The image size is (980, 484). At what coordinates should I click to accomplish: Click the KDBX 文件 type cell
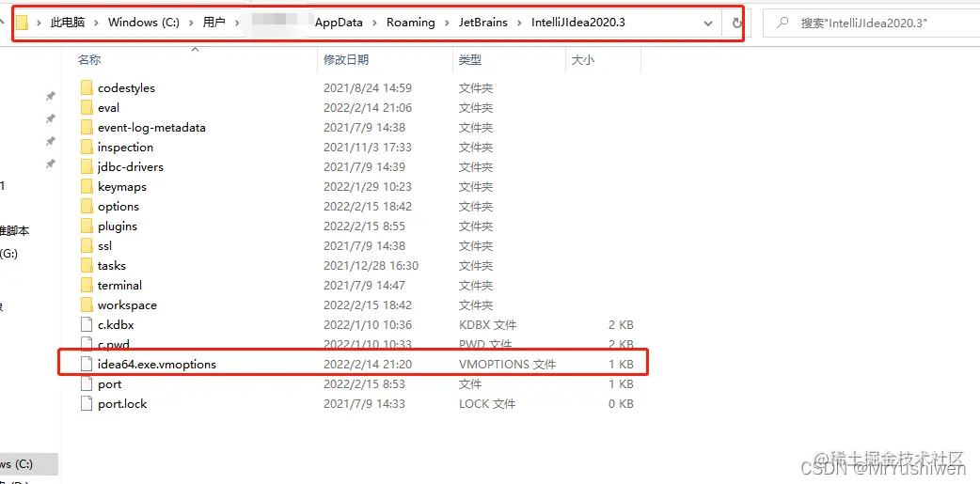(x=487, y=325)
